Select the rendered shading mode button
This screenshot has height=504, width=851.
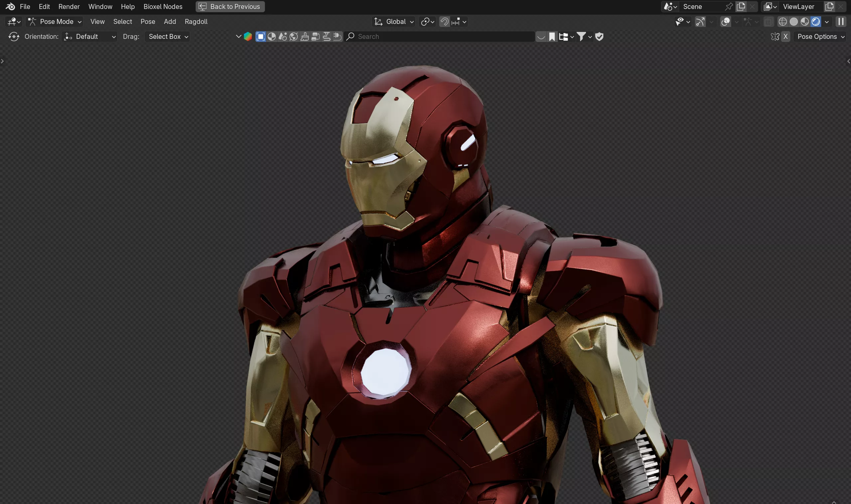pyautogui.click(x=816, y=22)
